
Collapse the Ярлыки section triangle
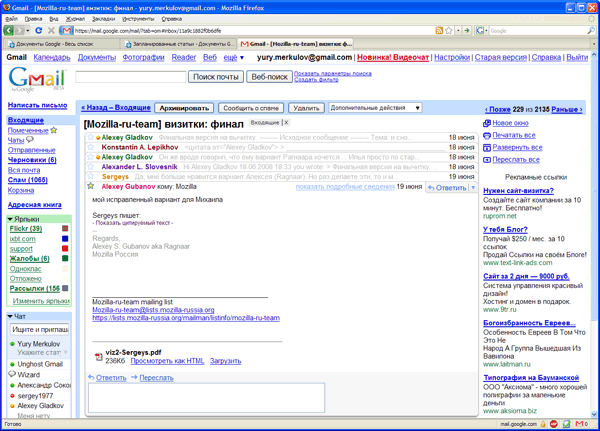10,219
